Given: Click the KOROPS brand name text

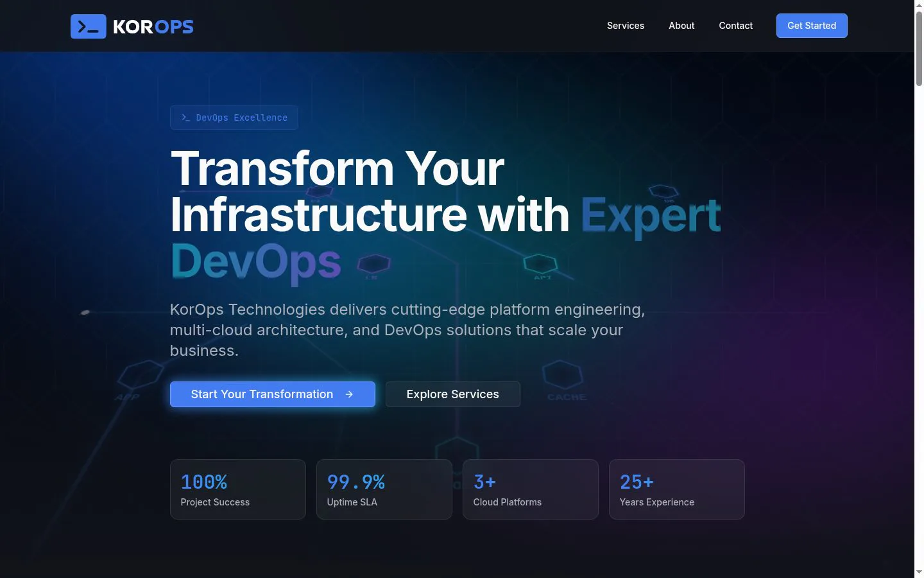Looking at the screenshot, I should click(153, 27).
